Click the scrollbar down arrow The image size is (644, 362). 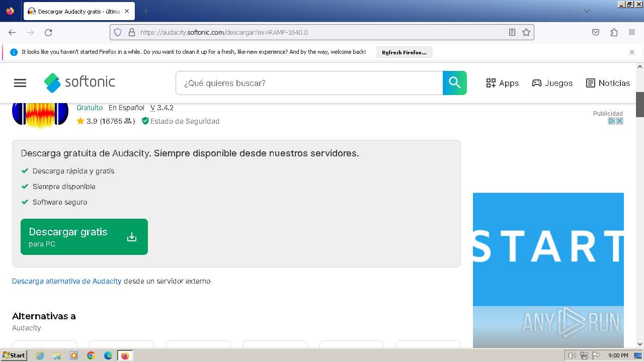640,344
